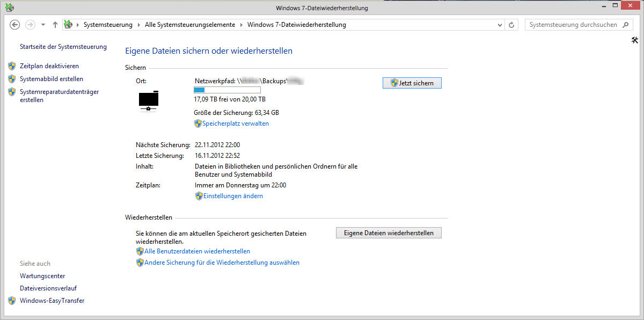Choose Alle Benutzerdateien wiederherstellen

(x=197, y=251)
